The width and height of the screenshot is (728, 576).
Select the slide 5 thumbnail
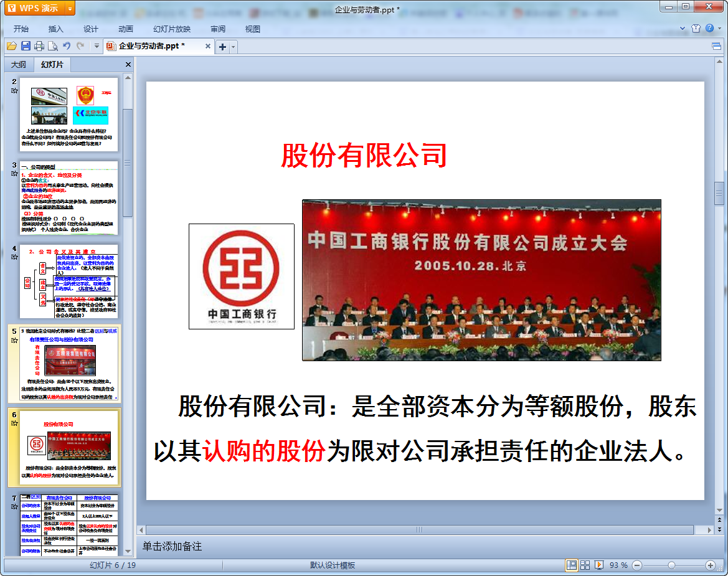[69, 364]
